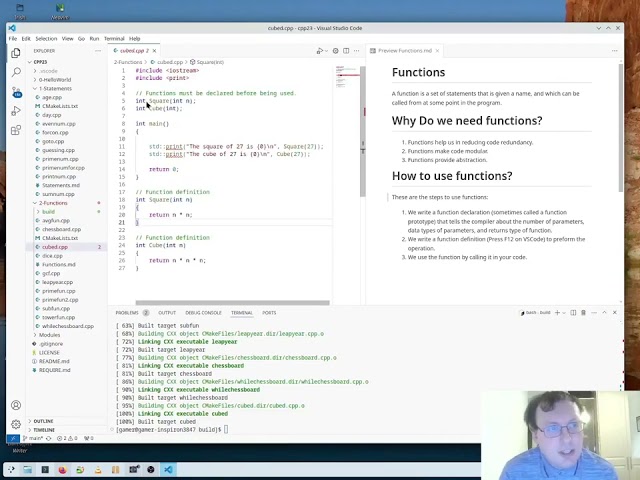640x480 pixels.
Task: Open the file manager from the taskbar
Action: pos(27,470)
